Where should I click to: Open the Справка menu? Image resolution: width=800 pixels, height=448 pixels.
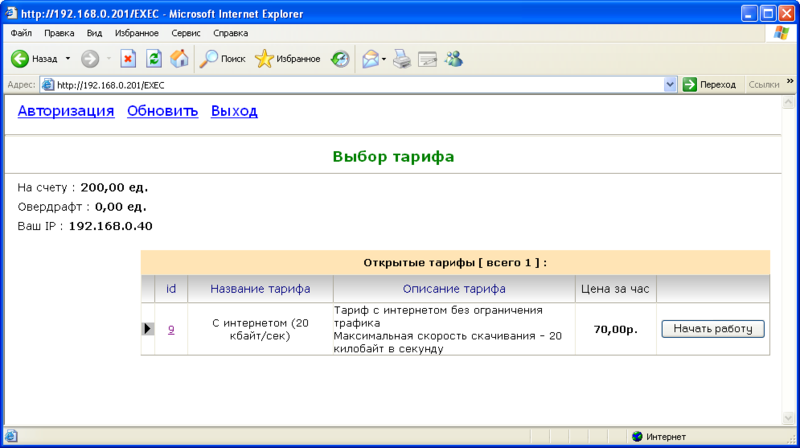click(231, 33)
